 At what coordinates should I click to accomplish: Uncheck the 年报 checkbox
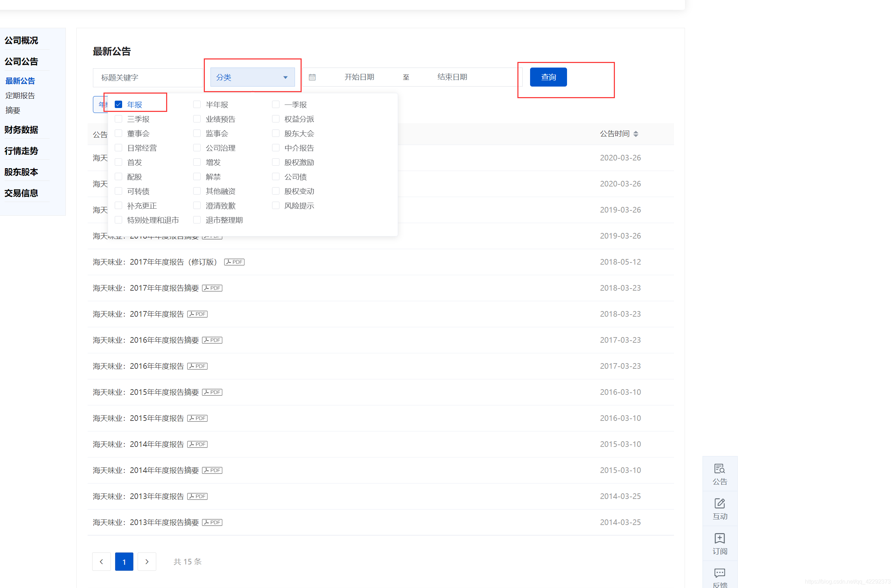[x=118, y=105]
